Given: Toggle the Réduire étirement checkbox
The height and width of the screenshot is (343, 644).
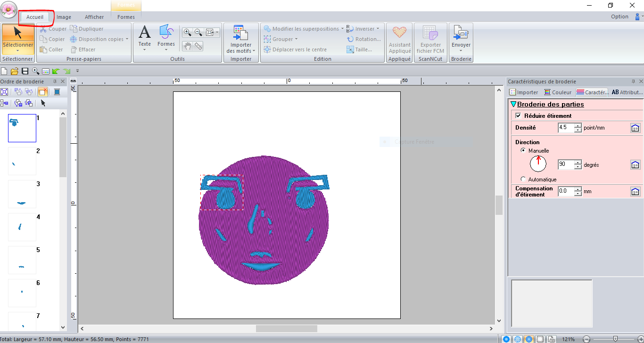Looking at the screenshot, I should pos(519,116).
